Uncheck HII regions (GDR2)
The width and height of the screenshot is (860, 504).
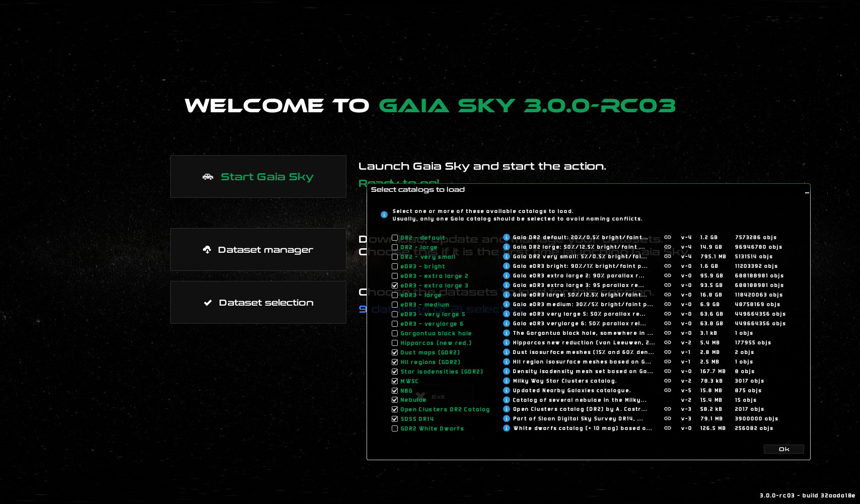tap(395, 362)
